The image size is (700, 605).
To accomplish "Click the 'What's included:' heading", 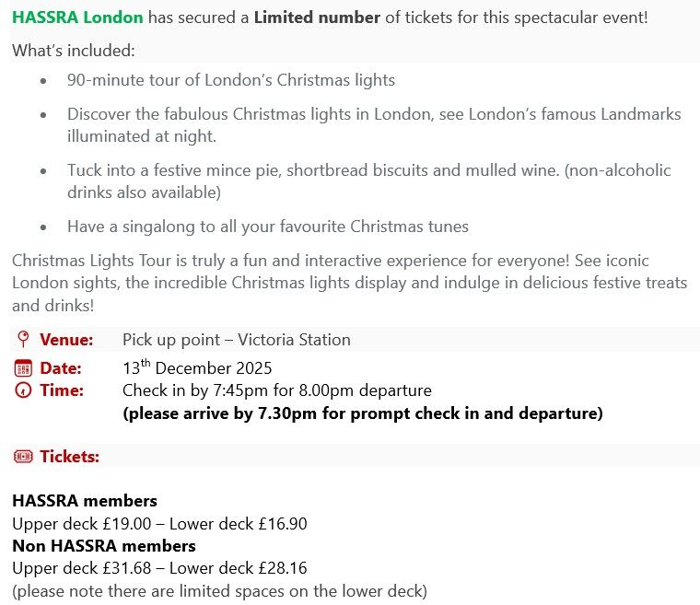I will coord(74,50).
